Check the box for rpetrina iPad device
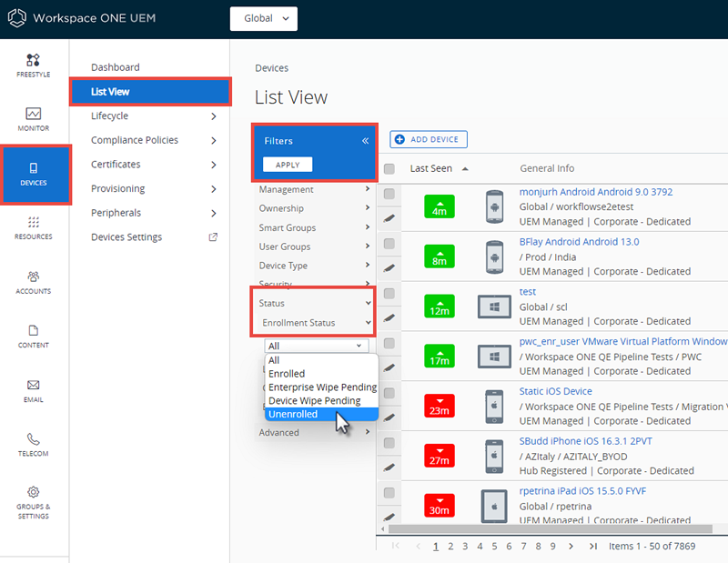The image size is (728, 563). point(389,492)
